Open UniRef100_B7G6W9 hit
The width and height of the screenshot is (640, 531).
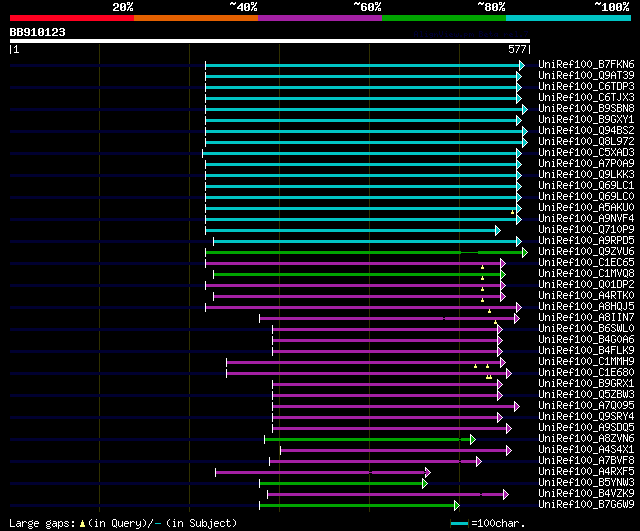(586, 505)
